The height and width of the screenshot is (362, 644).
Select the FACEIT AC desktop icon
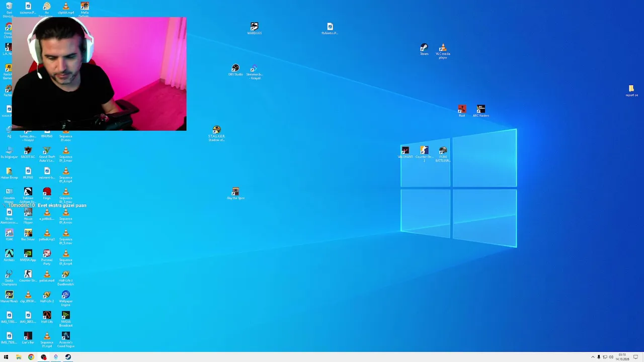(28, 152)
